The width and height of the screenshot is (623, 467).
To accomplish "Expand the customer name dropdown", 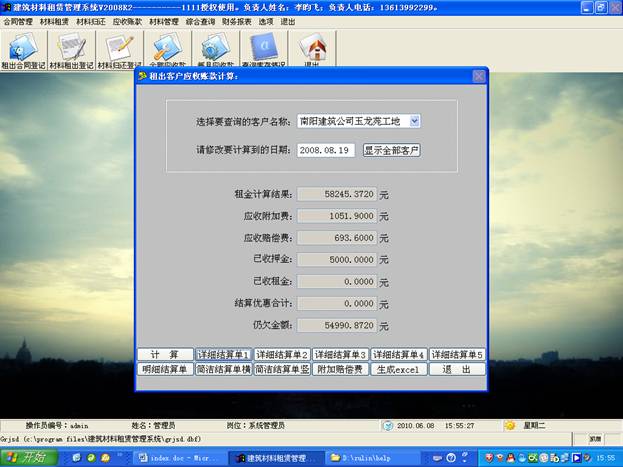I will tap(415, 121).
